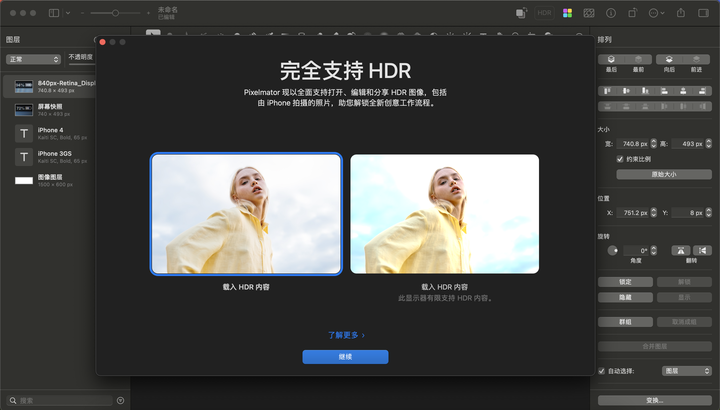Open the layer filter icon beside search
This screenshot has height=410, width=720.
point(121,400)
